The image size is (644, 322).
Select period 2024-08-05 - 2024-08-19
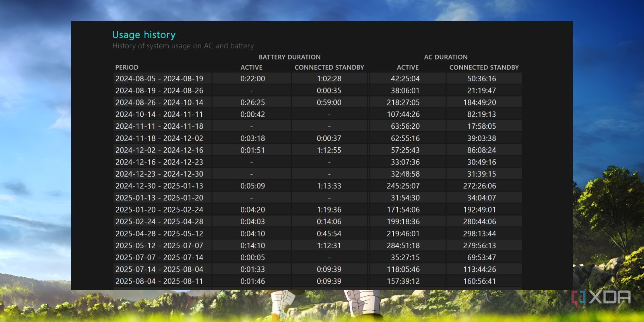click(159, 78)
